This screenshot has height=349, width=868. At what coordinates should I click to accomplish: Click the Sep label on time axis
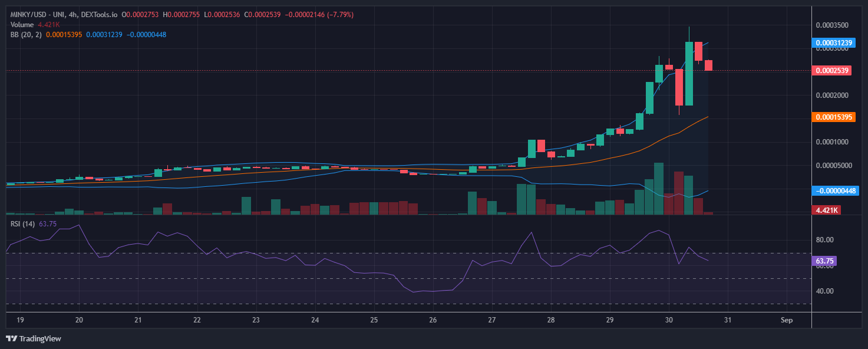click(x=786, y=320)
